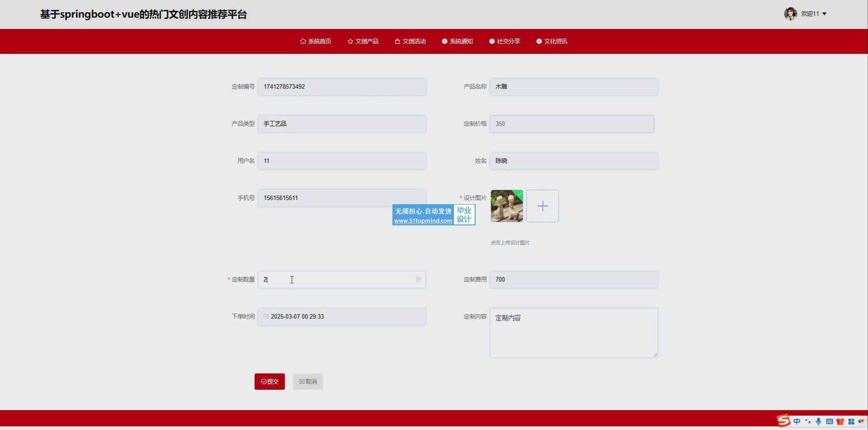Click the user avatar in the header
The image size is (868, 430).
(x=790, y=14)
